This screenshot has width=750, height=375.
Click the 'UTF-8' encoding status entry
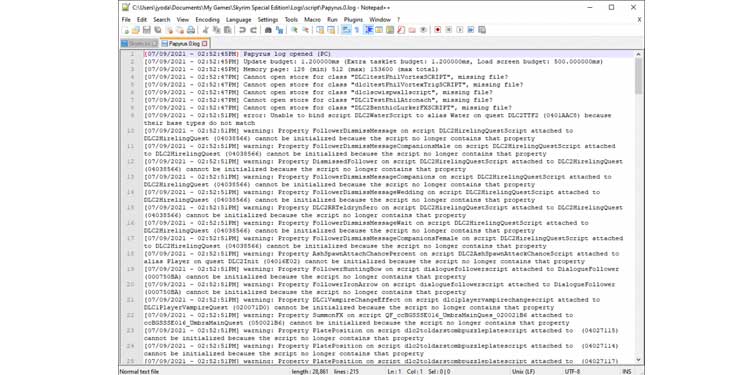point(573,371)
